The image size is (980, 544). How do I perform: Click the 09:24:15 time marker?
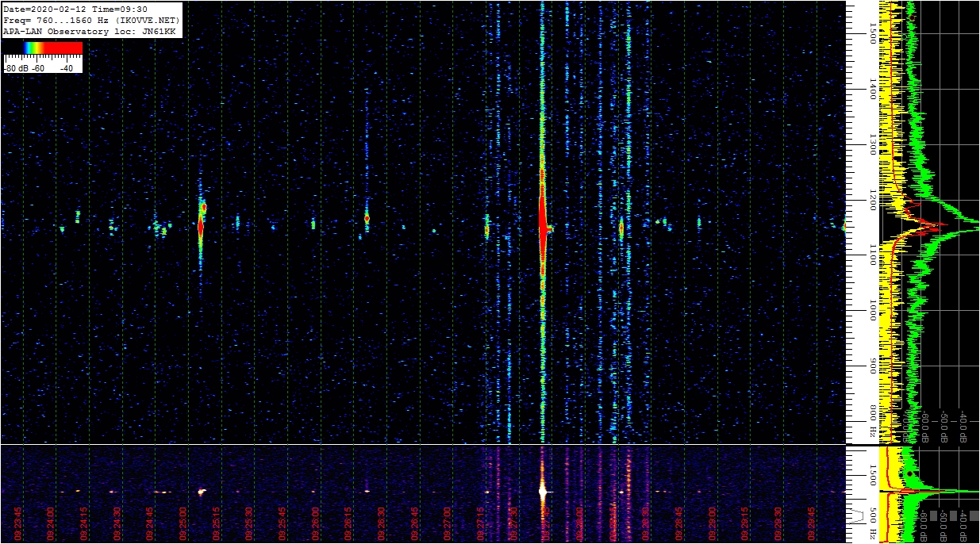point(83,523)
